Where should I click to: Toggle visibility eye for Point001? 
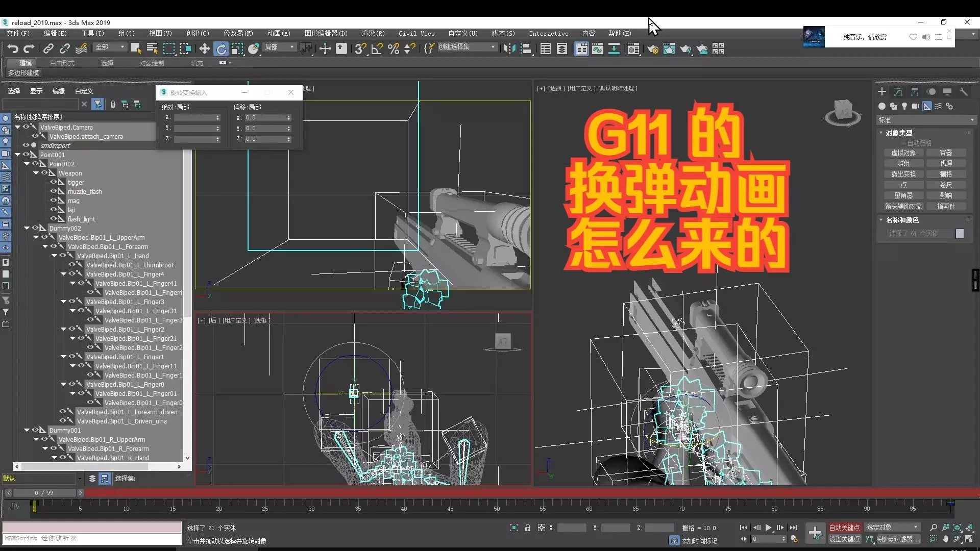coord(26,155)
